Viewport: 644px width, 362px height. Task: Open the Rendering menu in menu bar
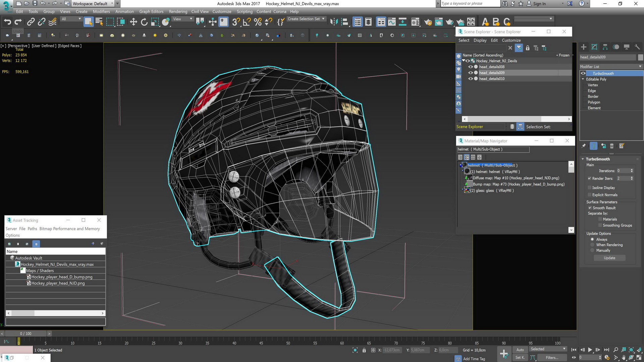(x=176, y=11)
